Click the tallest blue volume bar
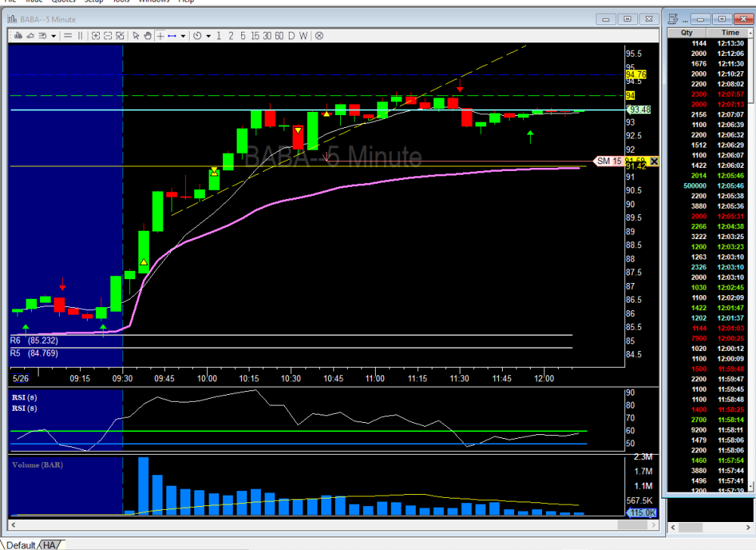Image resolution: width=756 pixels, height=550 pixels. click(143, 486)
